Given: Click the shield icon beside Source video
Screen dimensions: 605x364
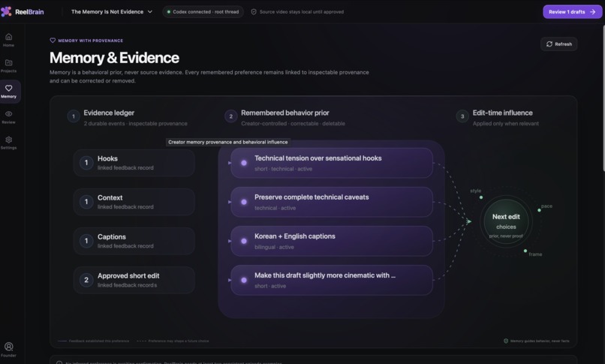Looking at the screenshot, I should point(254,11).
